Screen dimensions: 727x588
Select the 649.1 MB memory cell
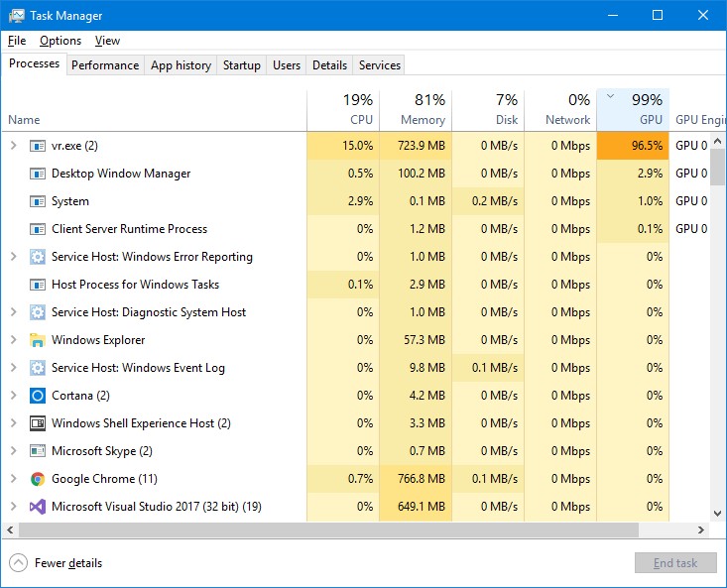416,507
